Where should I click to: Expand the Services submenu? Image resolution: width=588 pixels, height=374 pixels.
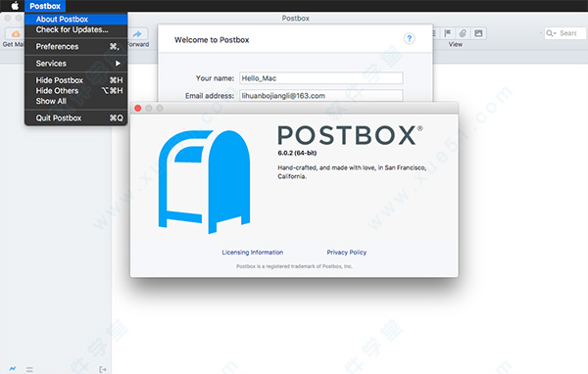coord(76,64)
